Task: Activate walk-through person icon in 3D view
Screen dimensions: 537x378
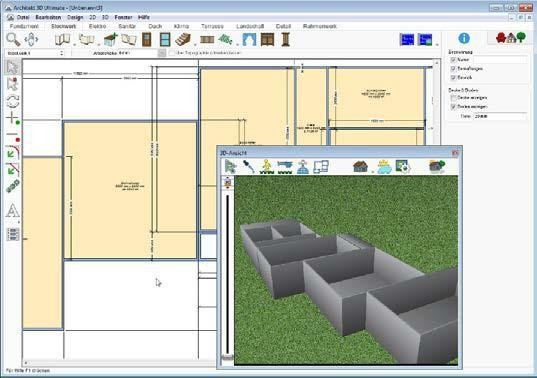Action: coord(267,167)
